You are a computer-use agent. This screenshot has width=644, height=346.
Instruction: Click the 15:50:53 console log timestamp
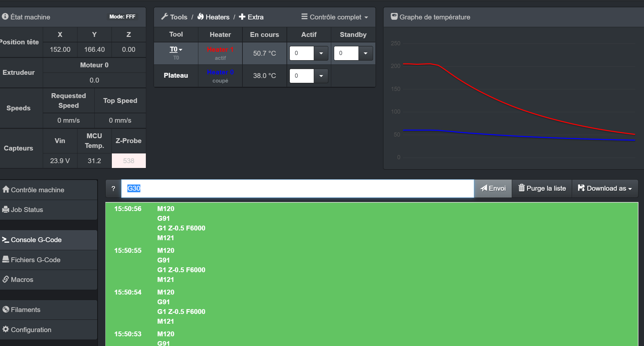(x=128, y=334)
